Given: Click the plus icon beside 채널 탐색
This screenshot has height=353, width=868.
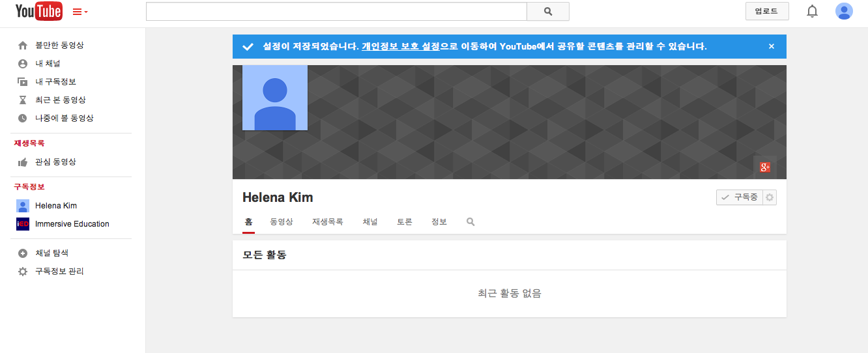Looking at the screenshot, I should (23, 253).
